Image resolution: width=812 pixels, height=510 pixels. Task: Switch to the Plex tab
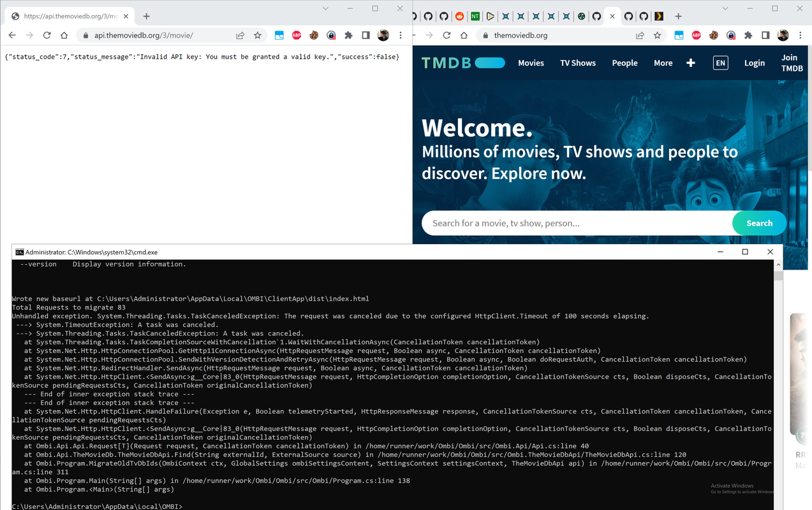[x=659, y=16]
